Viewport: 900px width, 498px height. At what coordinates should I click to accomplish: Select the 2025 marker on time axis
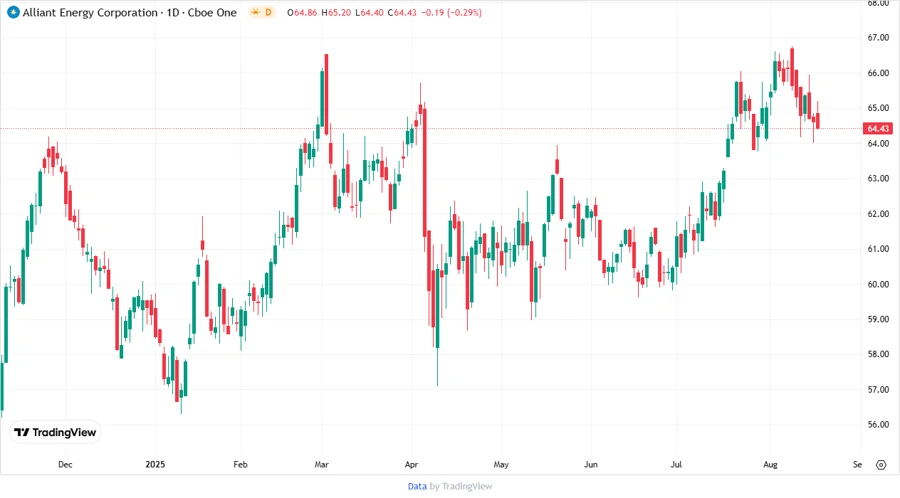(x=155, y=465)
